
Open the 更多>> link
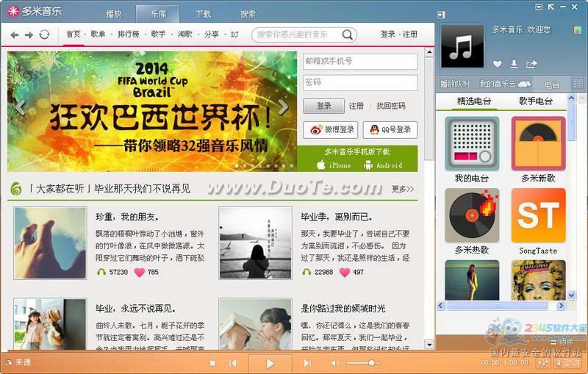pyautogui.click(x=402, y=189)
